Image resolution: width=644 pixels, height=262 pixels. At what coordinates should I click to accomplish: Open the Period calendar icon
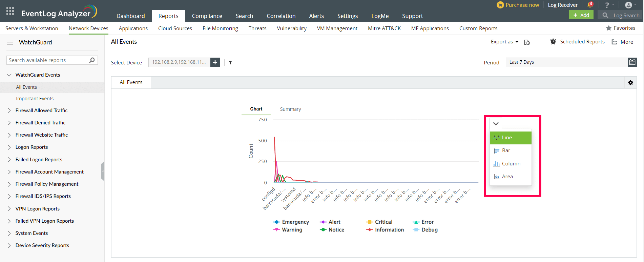click(x=632, y=62)
